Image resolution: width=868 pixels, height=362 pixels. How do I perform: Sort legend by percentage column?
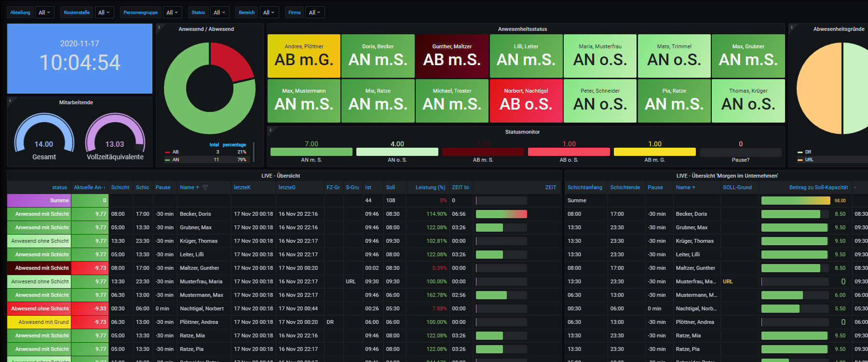pyautogui.click(x=234, y=144)
